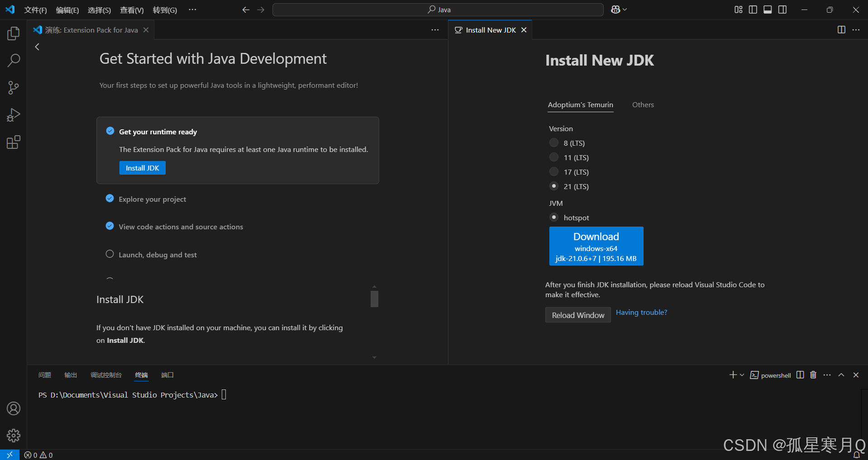
Task: Switch to the Others JDK tab
Action: [643, 104]
